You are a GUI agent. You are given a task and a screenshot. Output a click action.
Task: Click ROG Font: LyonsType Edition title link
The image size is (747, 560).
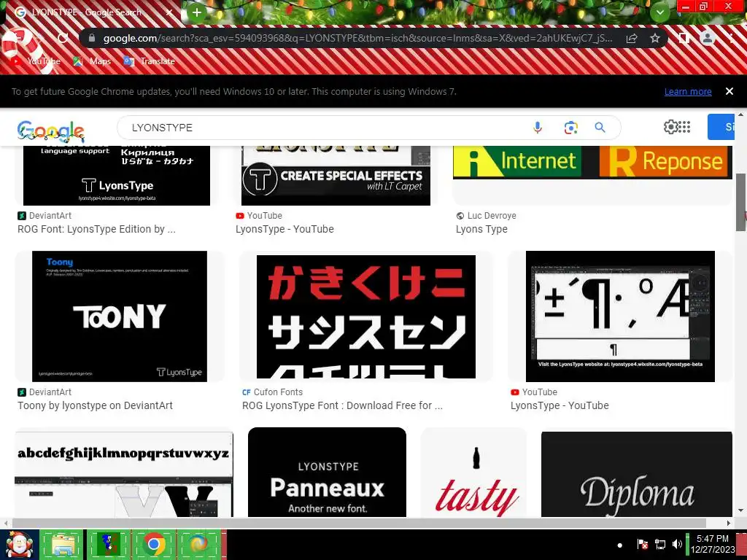tap(97, 229)
